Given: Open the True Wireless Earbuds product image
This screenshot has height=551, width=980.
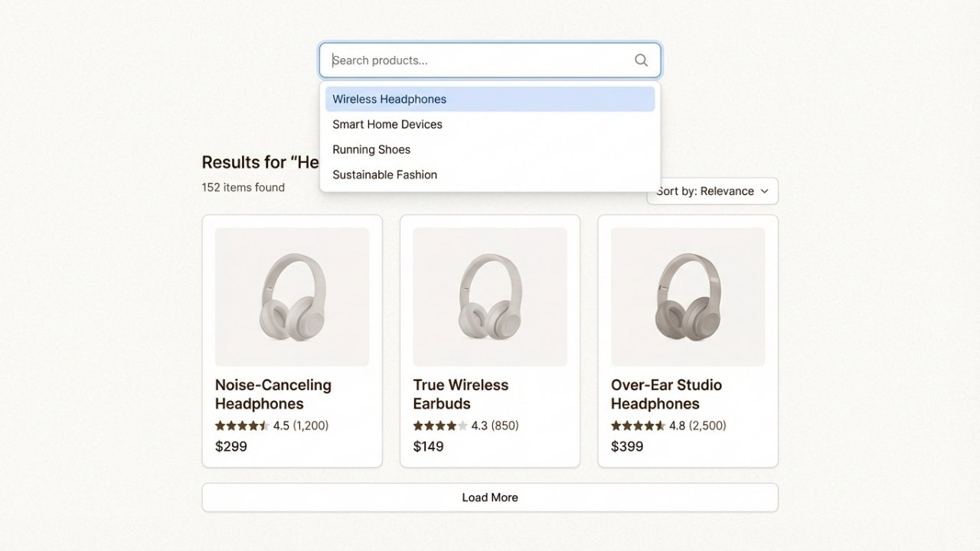Looking at the screenshot, I should pos(490,297).
